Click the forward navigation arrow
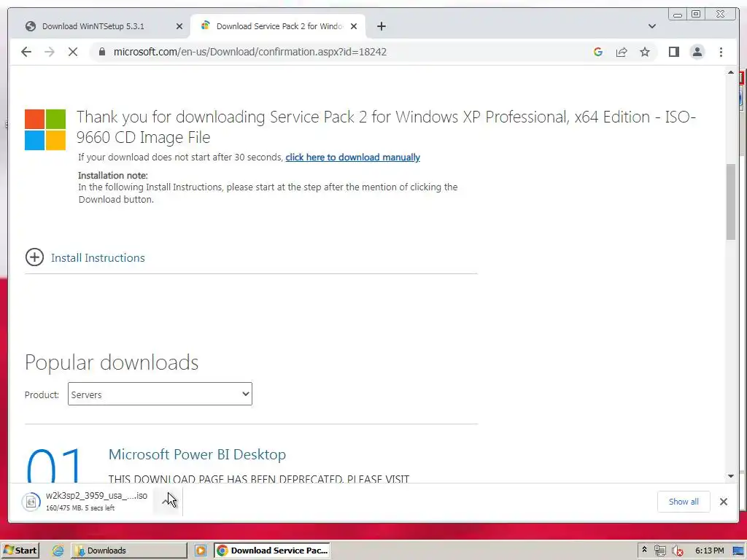747x560 pixels. (50, 52)
